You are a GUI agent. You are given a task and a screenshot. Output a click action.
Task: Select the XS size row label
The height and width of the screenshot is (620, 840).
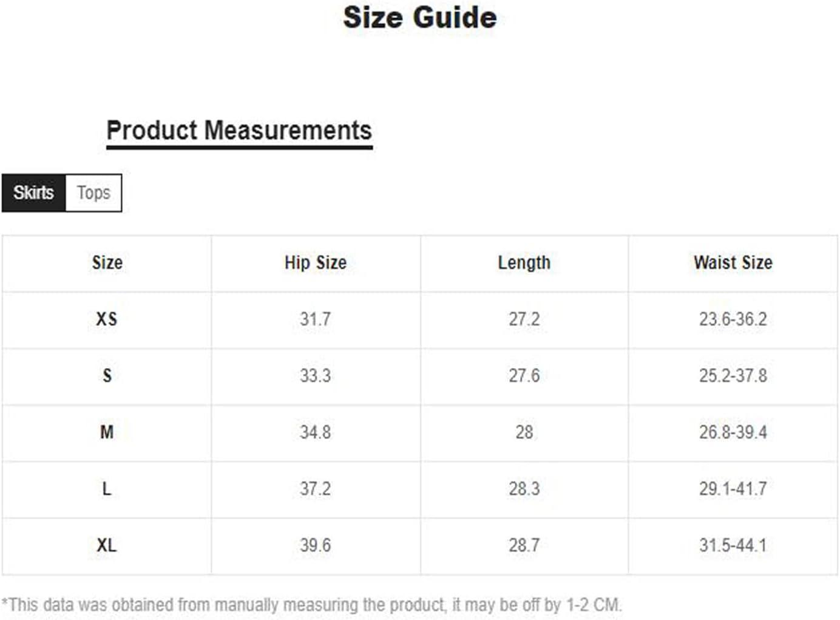[107, 319]
